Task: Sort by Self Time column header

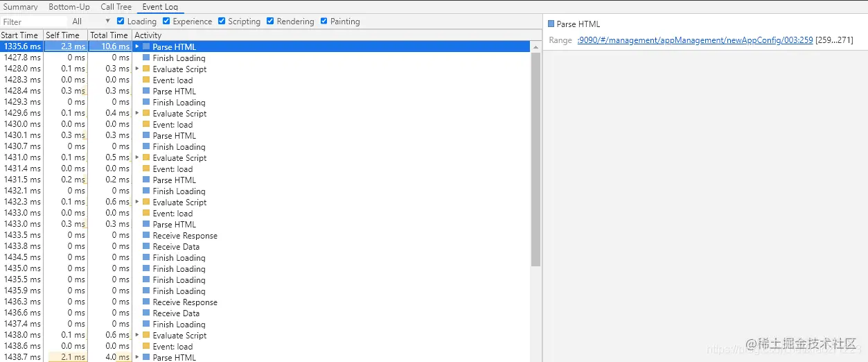Action: [x=66, y=35]
